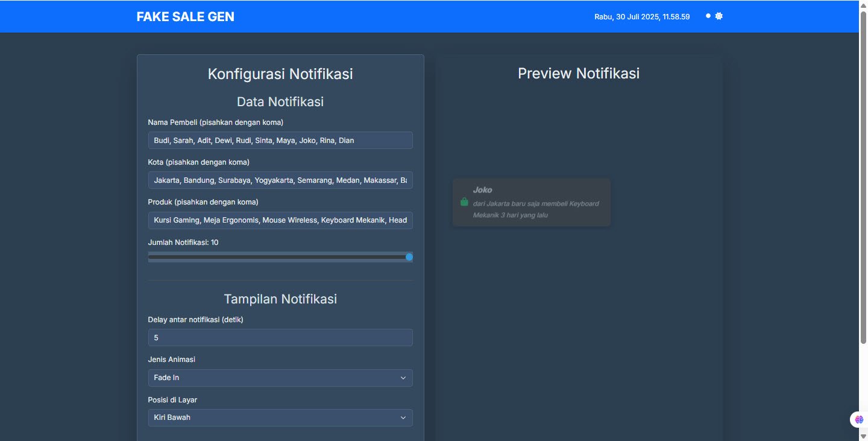
Task: Edit the Nama Pembeli input field
Action: click(280, 141)
